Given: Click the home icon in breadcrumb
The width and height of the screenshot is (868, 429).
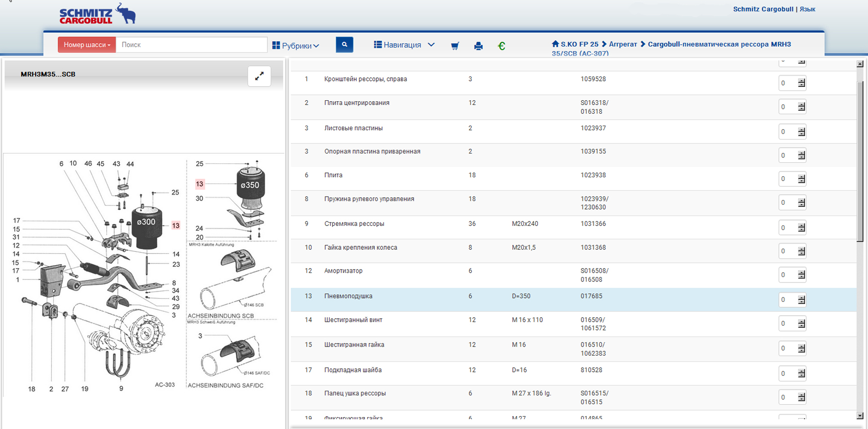Looking at the screenshot, I should [x=555, y=44].
